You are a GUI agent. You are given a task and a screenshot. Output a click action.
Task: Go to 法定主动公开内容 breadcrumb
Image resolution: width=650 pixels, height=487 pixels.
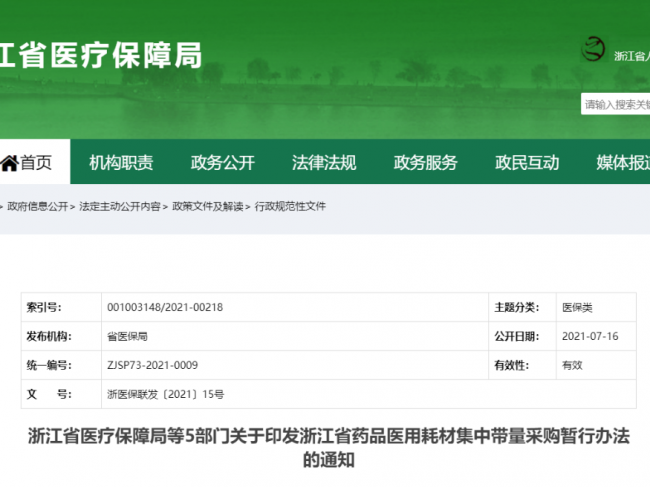(119, 206)
